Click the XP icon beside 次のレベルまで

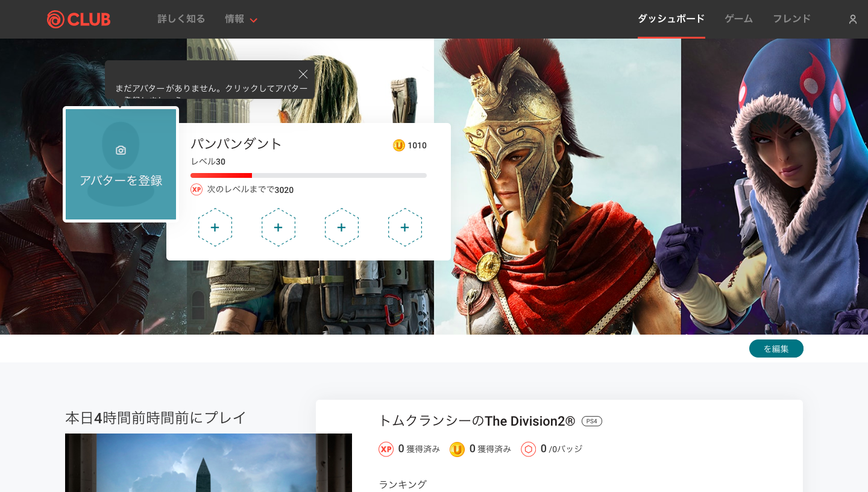pyautogui.click(x=197, y=189)
